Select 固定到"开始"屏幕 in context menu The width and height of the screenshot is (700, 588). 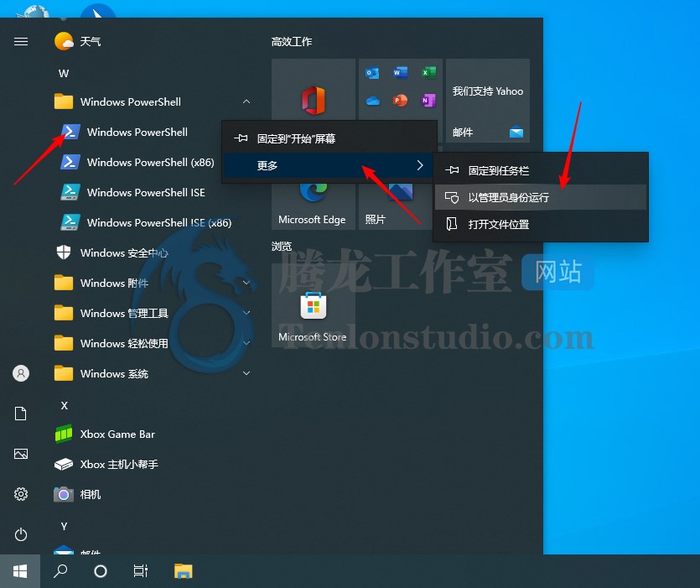(x=329, y=138)
